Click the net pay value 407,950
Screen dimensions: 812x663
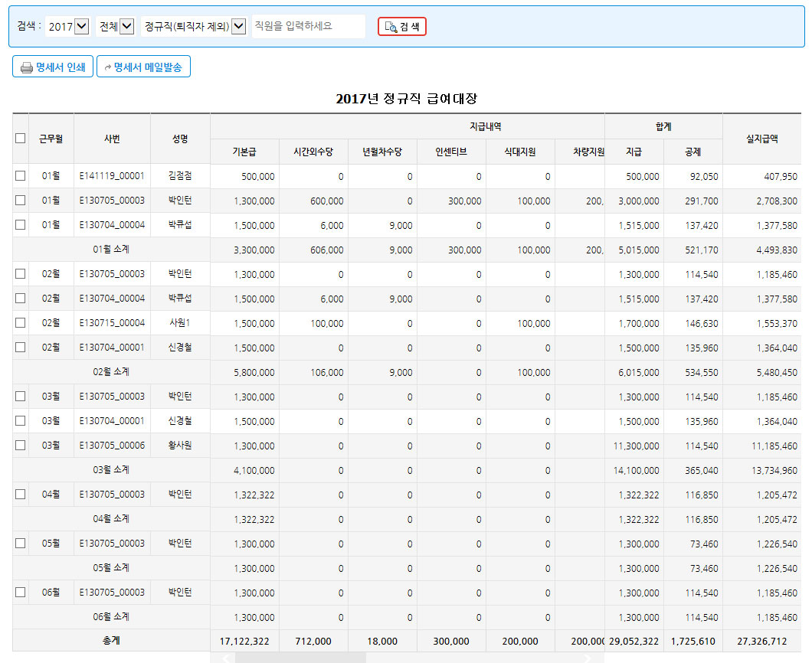(x=781, y=177)
